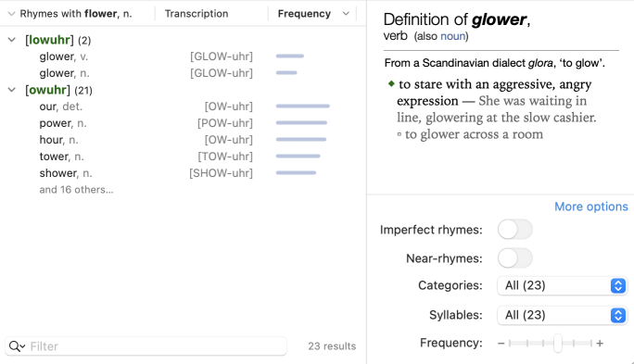The width and height of the screenshot is (634, 364).
Task: Click the frequency bar for our
Action: point(303,107)
